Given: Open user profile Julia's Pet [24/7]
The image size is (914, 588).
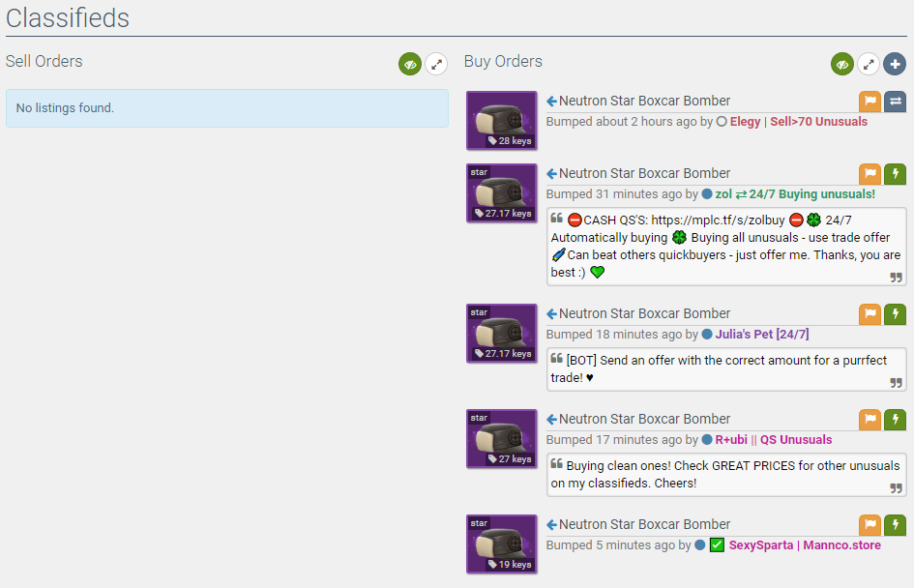Looking at the screenshot, I should tap(762, 335).
